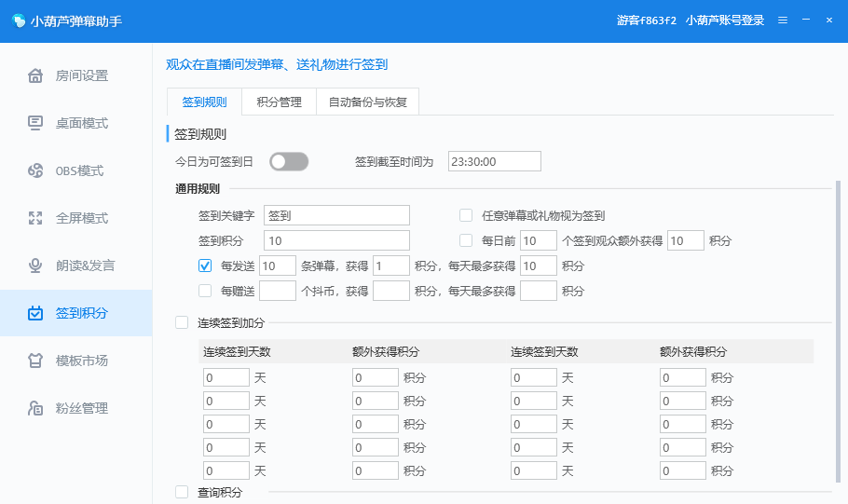The image size is (848, 504).
Task: Open 朗读&发言 microphone icon
Action: point(35,266)
